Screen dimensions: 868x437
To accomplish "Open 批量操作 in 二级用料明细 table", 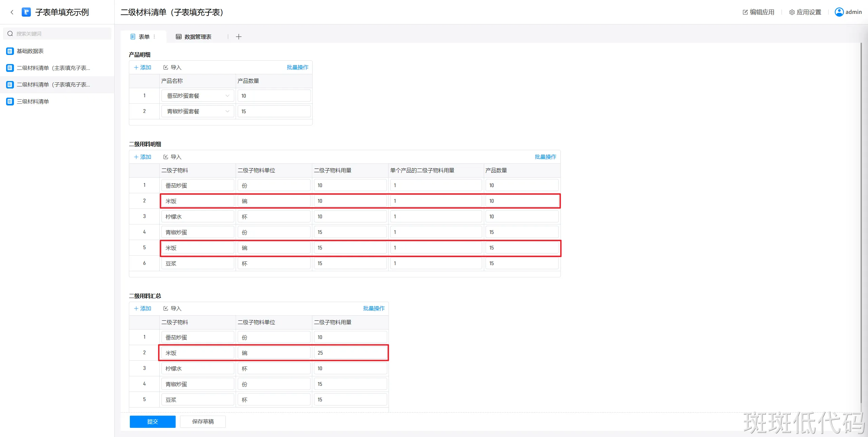I will (545, 157).
